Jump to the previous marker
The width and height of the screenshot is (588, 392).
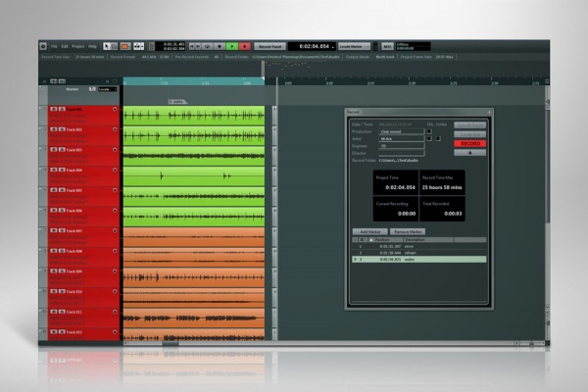(192, 46)
